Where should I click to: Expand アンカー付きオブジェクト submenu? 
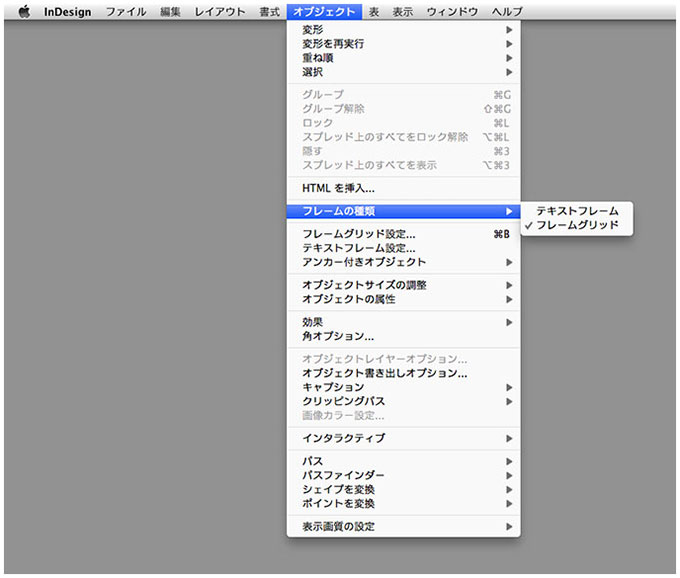pos(403,262)
